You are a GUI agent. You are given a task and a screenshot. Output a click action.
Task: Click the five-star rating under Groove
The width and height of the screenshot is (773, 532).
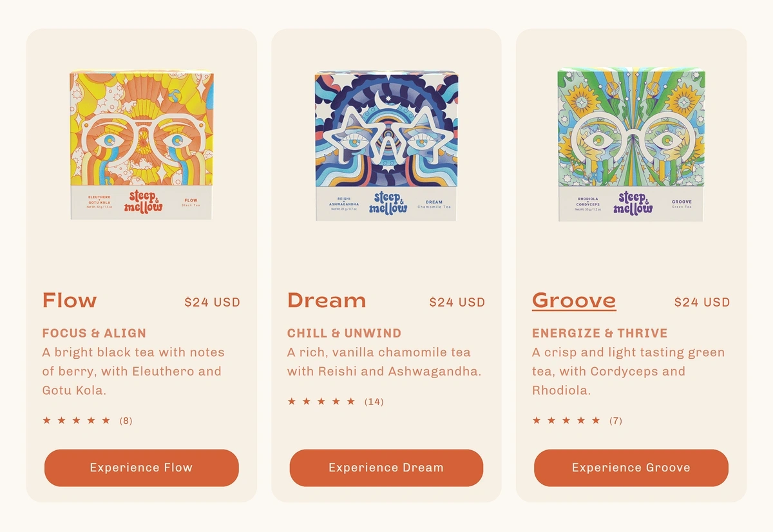566,421
